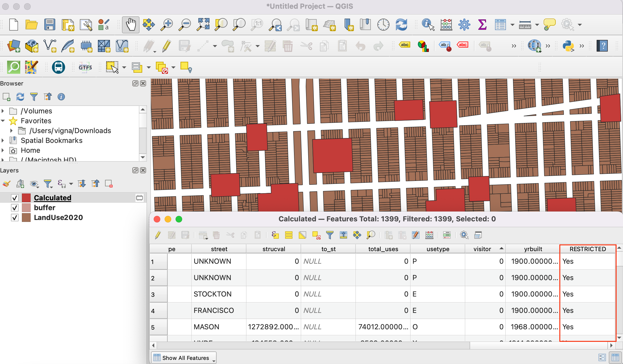Image resolution: width=623 pixels, height=364 pixels.
Task: Open the Identify Features tool
Action: tap(427, 25)
